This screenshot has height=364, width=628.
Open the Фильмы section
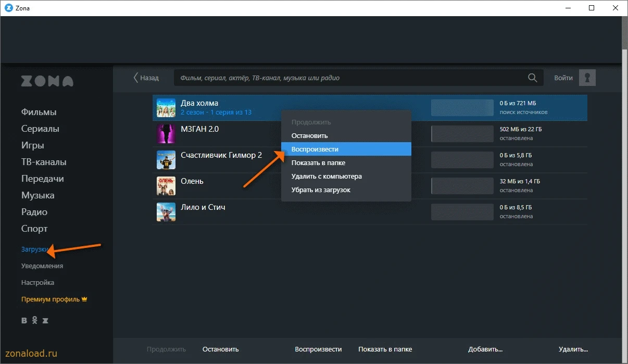[39, 112]
